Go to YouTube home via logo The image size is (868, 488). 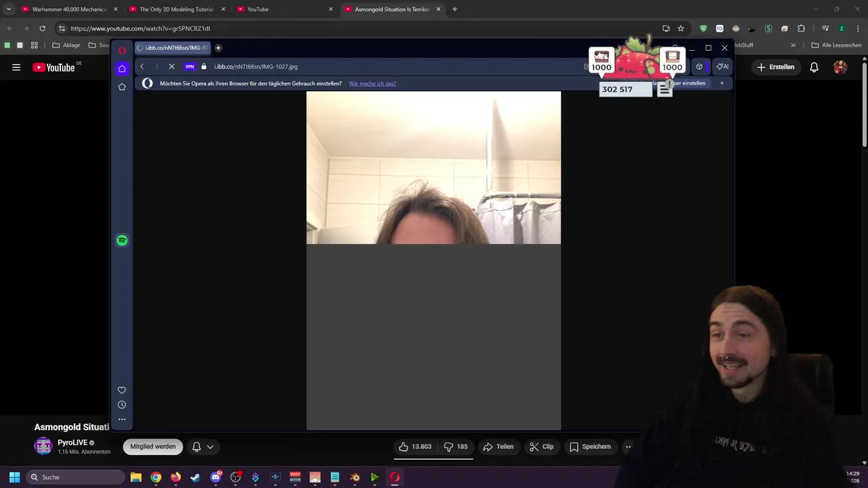point(54,67)
